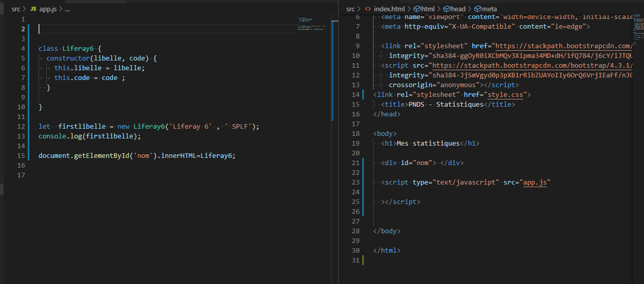Open the html breadcrumb symbol list

pos(428,9)
